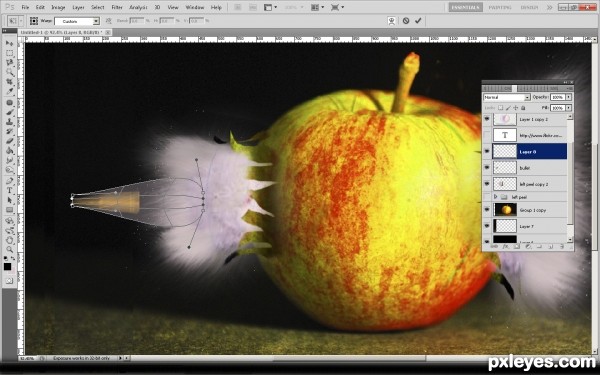Select the Pen tool

coord(9,181)
